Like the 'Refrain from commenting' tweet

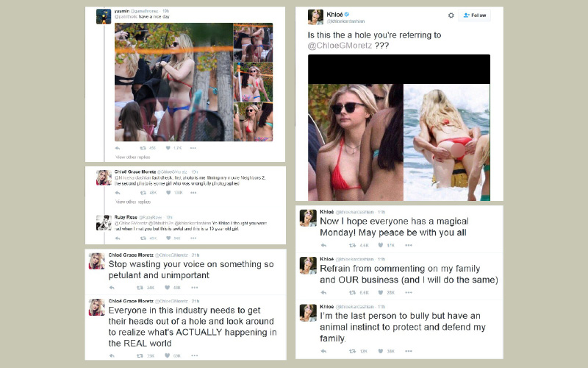tap(380, 292)
